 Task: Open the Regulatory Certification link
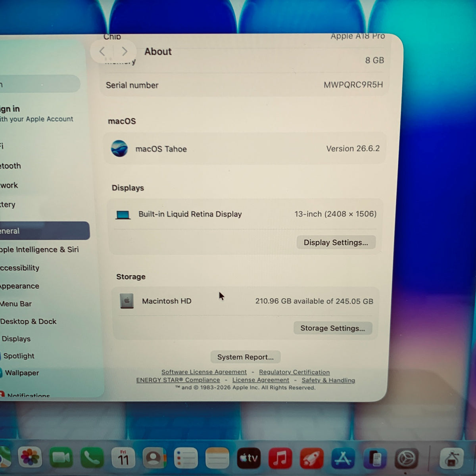[x=294, y=372]
